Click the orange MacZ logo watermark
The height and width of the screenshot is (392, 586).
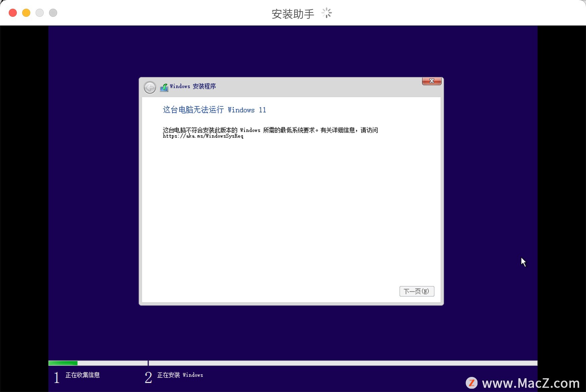click(472, 382)
